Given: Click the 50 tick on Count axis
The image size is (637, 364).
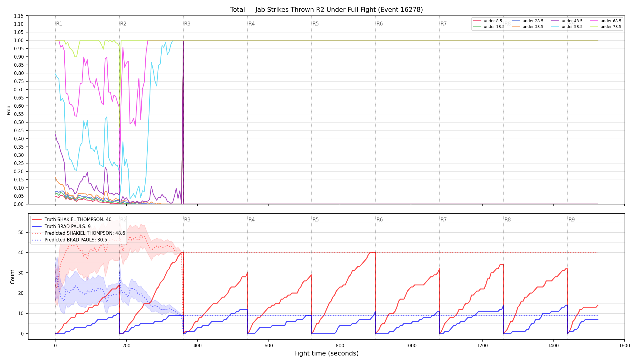Looking at the screenshot, I should coord(21,232).
